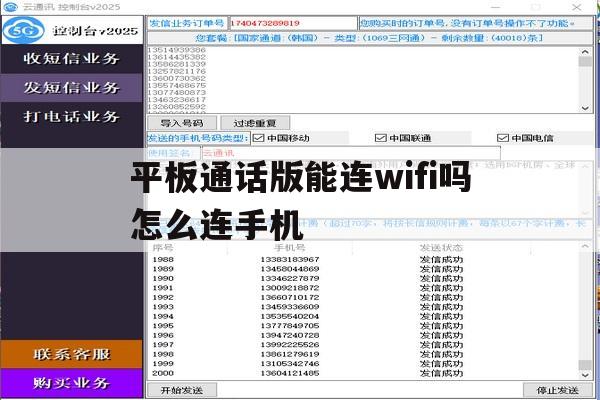The width and height of the screenshot is (600, 400).
Task: Toggle 中国联通 checkbox
Action: click(x=380, y=138)
